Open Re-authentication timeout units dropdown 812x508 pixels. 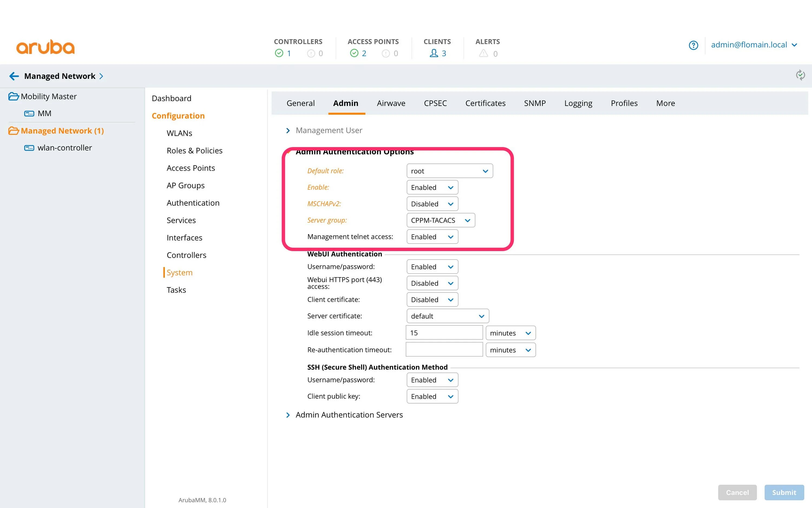pyautogui.click(x=510, y=350)
